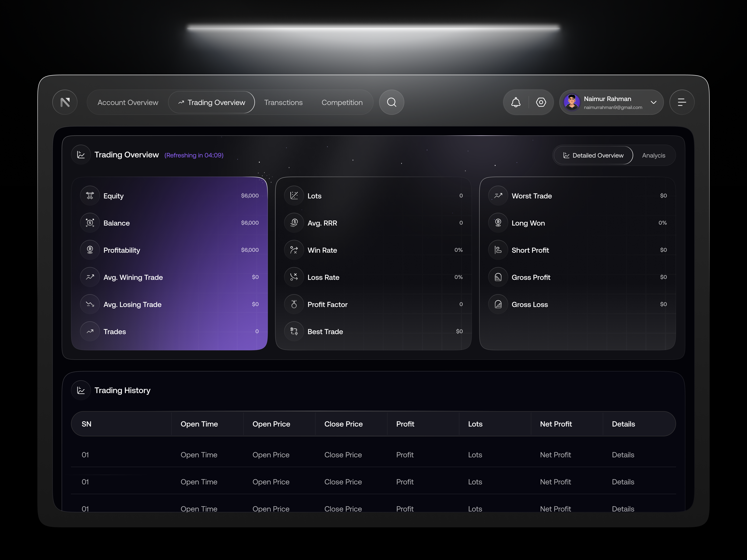Open the search icon button
This screenshot has width=747, height=560.
tap(391, 102)
